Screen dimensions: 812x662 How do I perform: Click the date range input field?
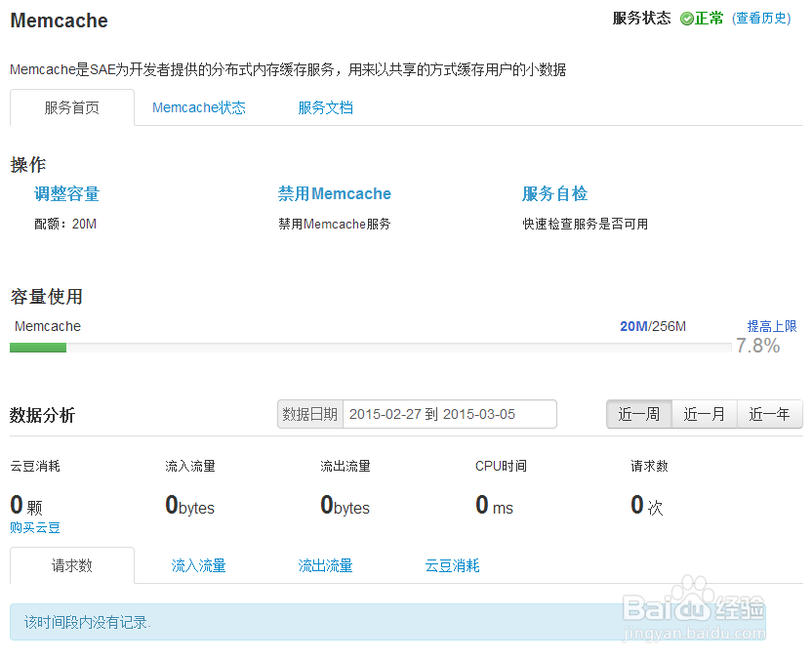pos(450,414)
